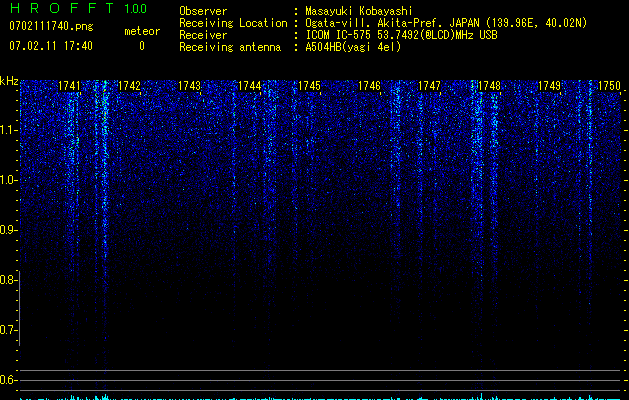Select ICOM IC-575 53.7492 MHz USB text

click(x=401, y=35)
